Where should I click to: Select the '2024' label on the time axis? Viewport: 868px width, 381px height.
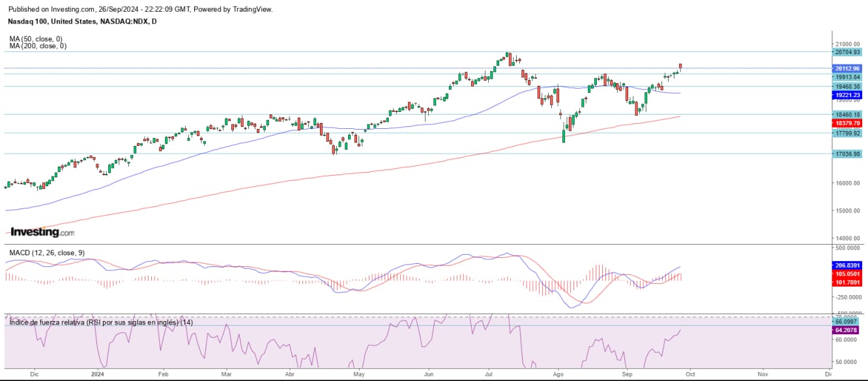pos(98,374)
